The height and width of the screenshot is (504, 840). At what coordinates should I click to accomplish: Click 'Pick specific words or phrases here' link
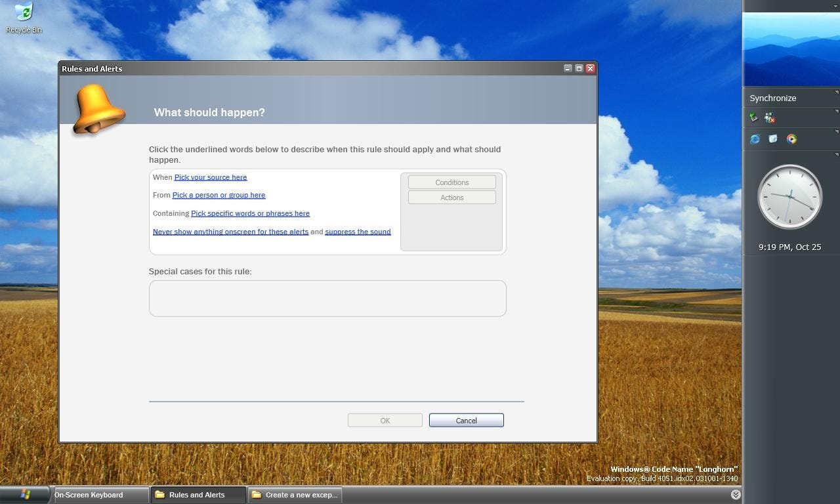click(250, 213)
